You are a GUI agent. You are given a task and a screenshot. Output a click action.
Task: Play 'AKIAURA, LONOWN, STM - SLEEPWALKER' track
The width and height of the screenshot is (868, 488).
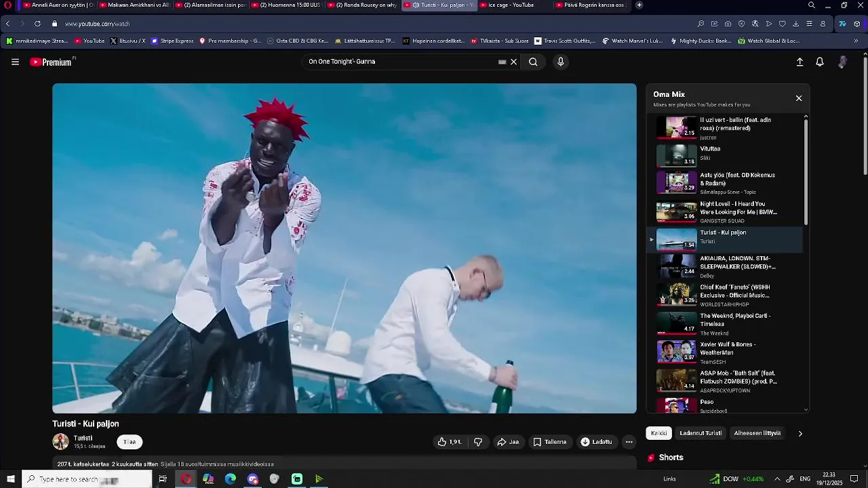point(726,267)
